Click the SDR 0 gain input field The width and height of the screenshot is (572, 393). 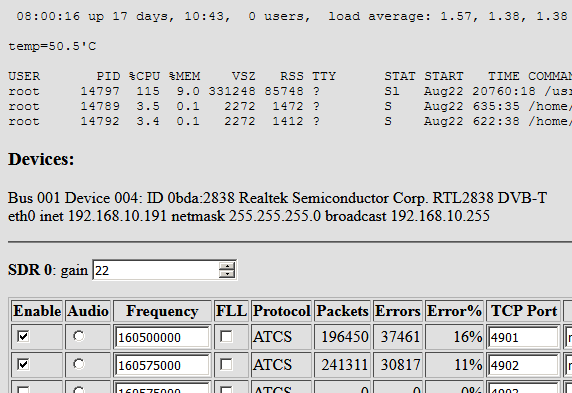pos(156,270)
